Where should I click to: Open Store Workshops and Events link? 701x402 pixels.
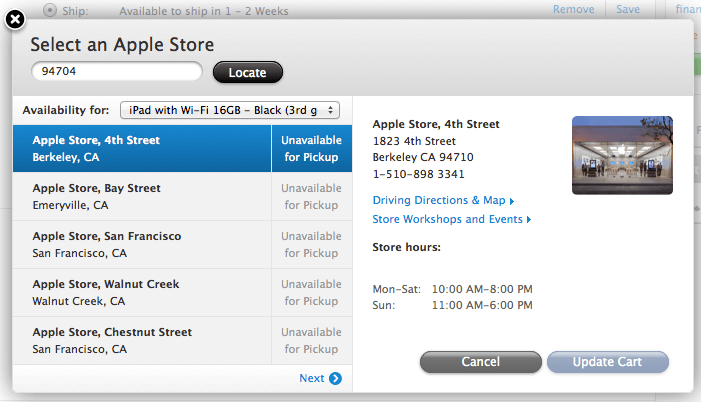click(452, 220)
